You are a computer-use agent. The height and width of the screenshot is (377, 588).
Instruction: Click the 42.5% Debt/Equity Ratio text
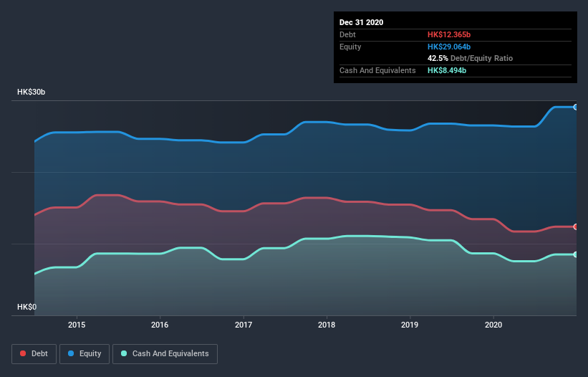pyautogui.click(x=470, y=59)
